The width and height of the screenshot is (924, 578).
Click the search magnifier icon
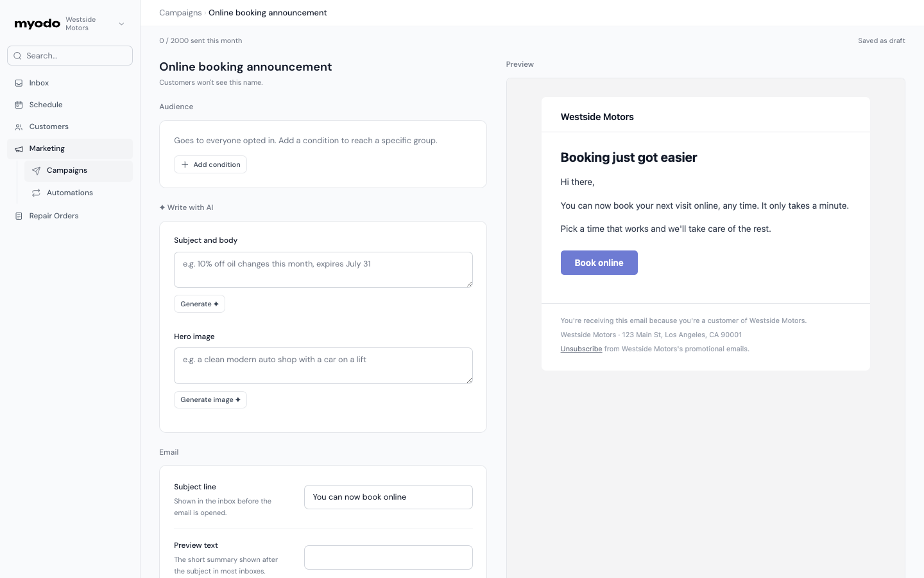pos(18,56)
